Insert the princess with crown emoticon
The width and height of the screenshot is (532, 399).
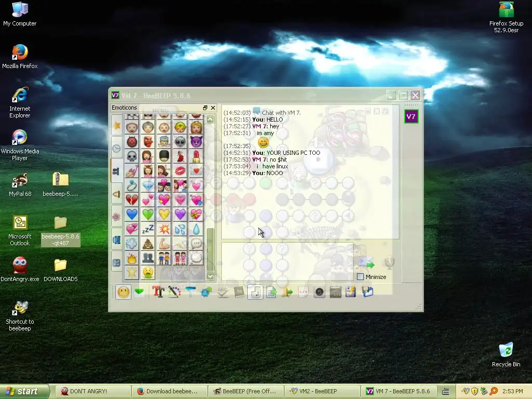pos(196,127)
